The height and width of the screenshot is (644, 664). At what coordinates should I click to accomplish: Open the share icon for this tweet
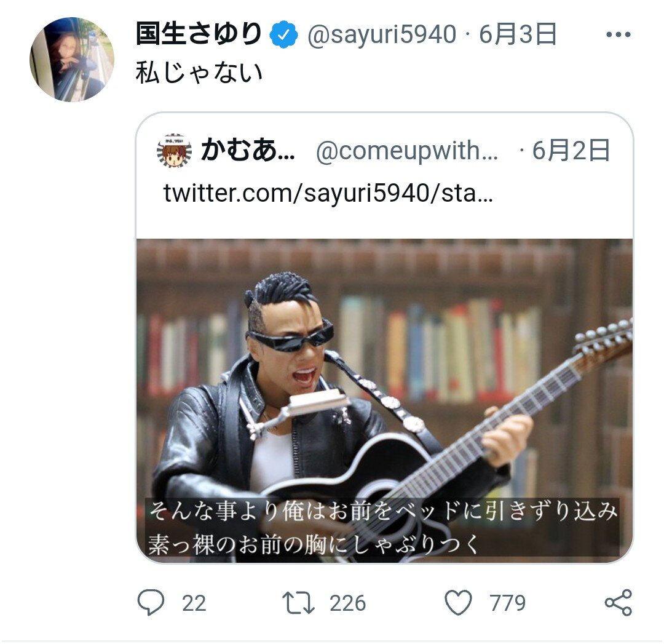[619, 602]
